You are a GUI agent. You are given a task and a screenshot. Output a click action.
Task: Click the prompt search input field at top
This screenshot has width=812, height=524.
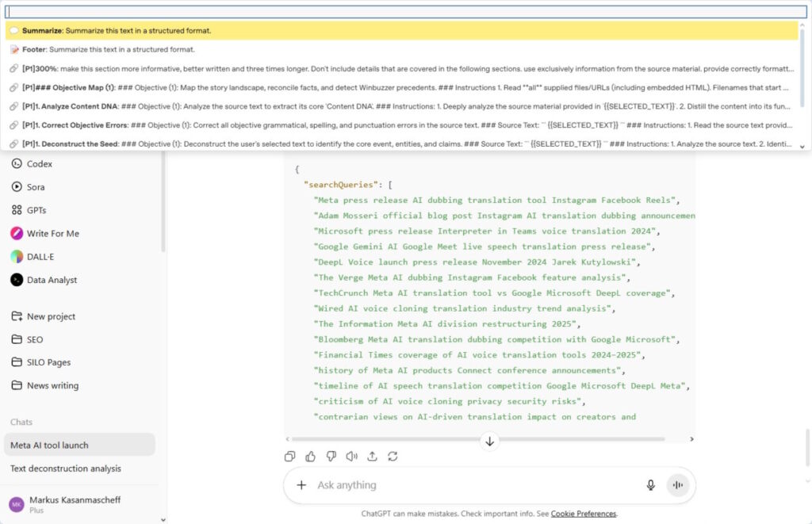point(406,12)
